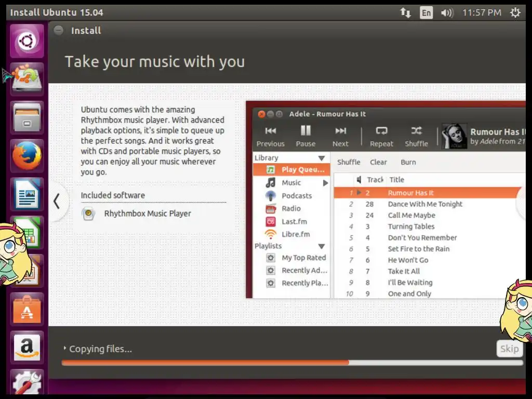Click the Previous track button in Rhythmbox

(x=270, y=137)
